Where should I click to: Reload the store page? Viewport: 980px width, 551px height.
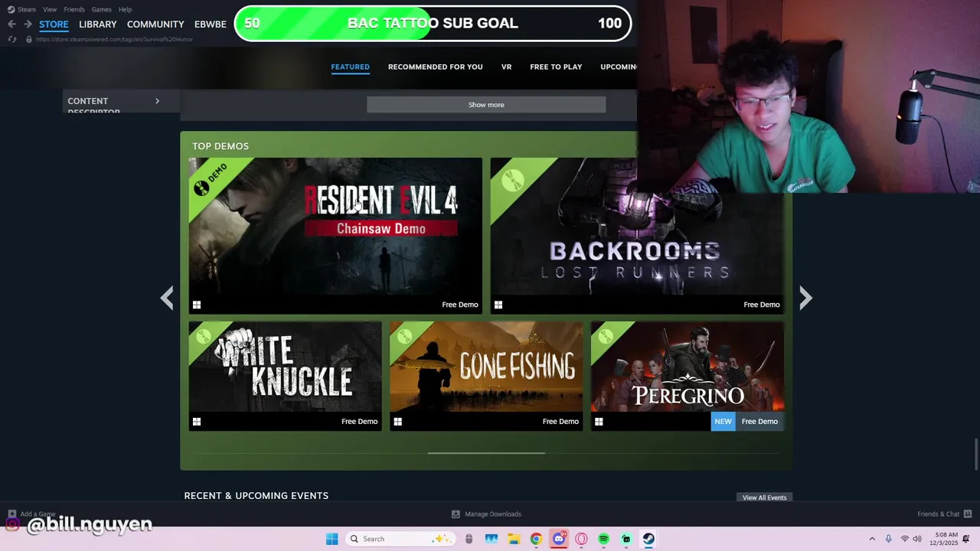click(11, 39)
